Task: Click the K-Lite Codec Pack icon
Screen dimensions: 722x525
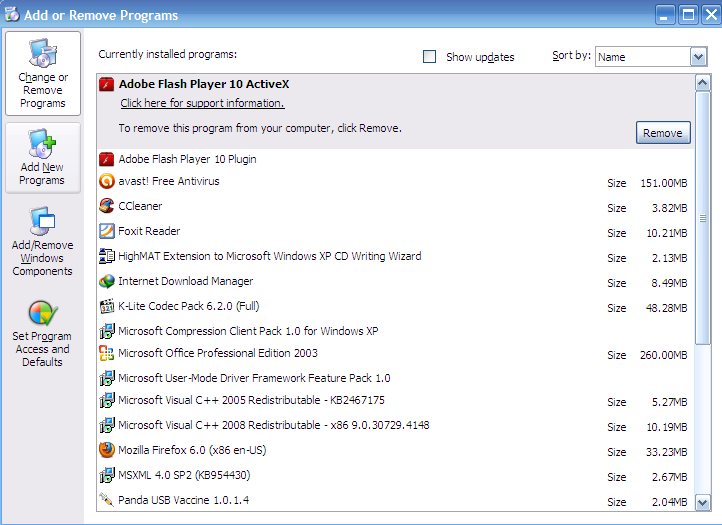Action: (106, 306)
